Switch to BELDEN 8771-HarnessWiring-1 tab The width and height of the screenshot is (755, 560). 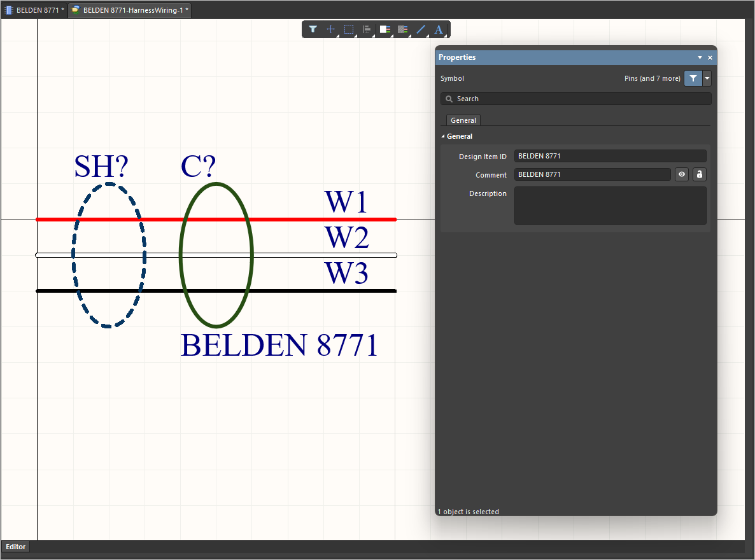click(129, 10)
